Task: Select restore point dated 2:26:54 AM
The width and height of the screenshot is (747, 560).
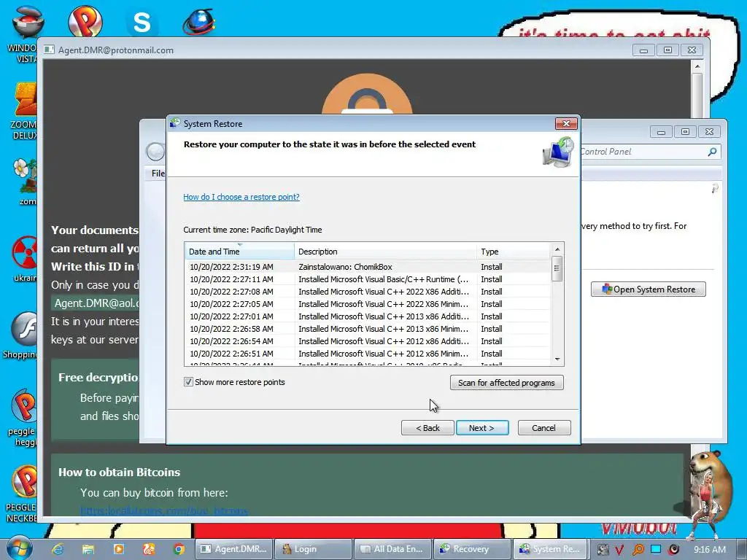Action: tap(368, 341)
